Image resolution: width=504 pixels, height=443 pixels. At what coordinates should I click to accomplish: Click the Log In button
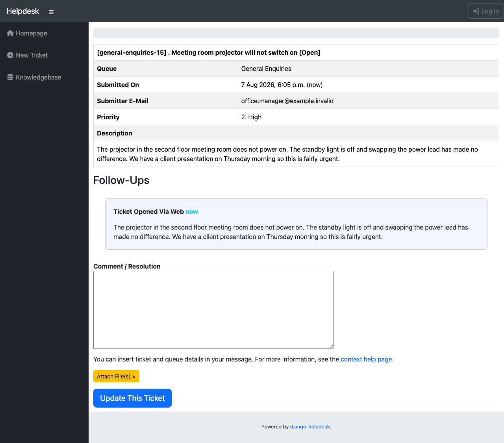click(485, 11)
